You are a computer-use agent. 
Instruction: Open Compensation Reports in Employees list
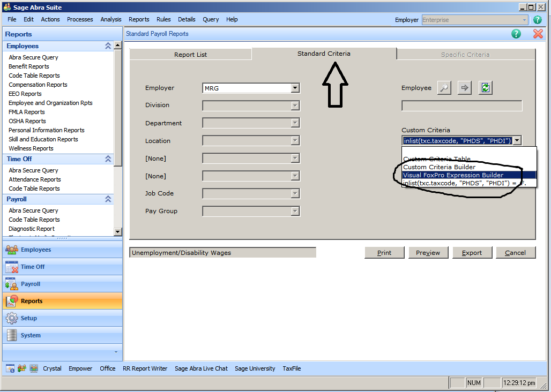coord(38,85)
